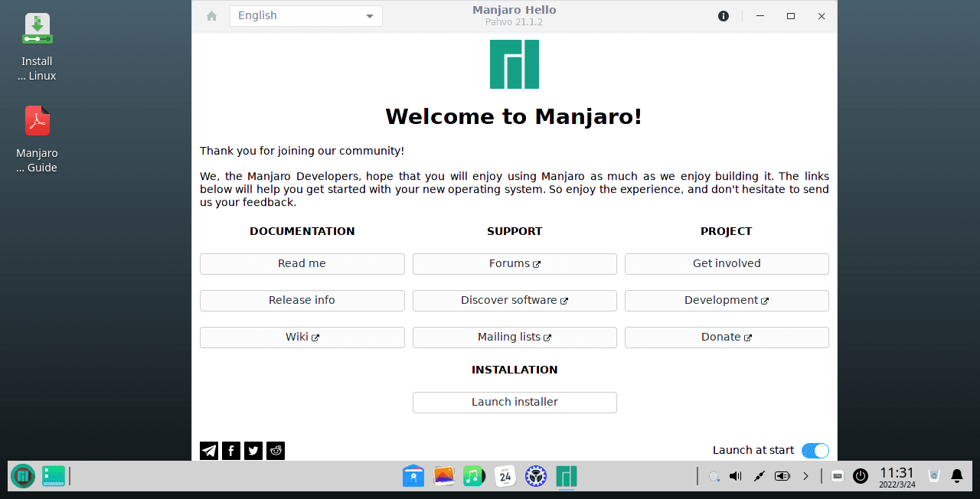This screenshot has width=980, height=499.
Task: Expand the hidden tray icons chevron
Action: (x=805, y=476)
